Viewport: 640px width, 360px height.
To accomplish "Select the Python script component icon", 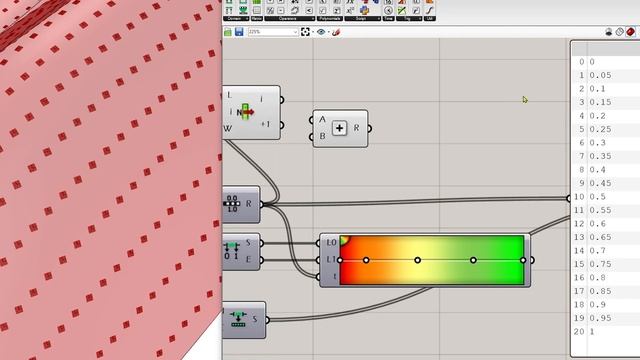I will tap(364, 10).
